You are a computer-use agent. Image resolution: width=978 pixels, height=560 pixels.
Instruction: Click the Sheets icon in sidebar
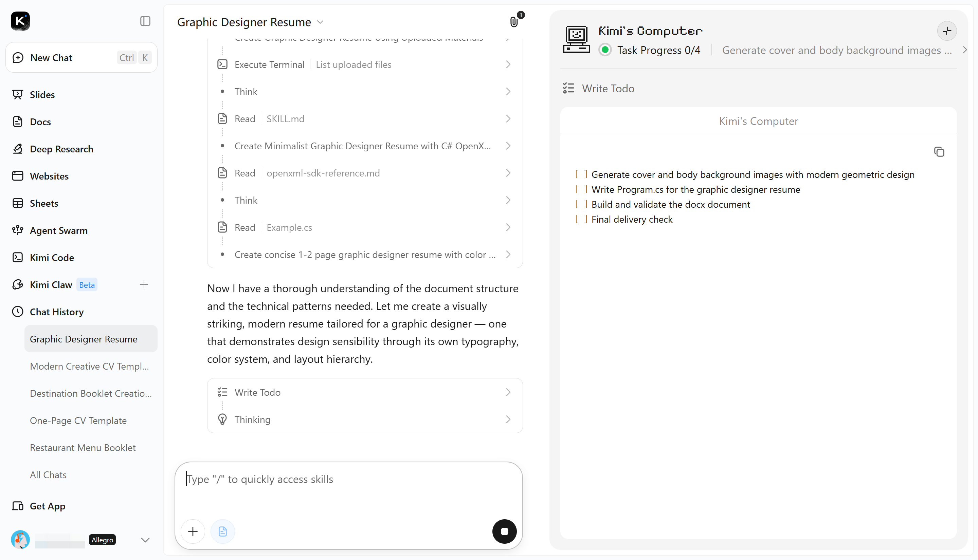(x=18, y=203)
